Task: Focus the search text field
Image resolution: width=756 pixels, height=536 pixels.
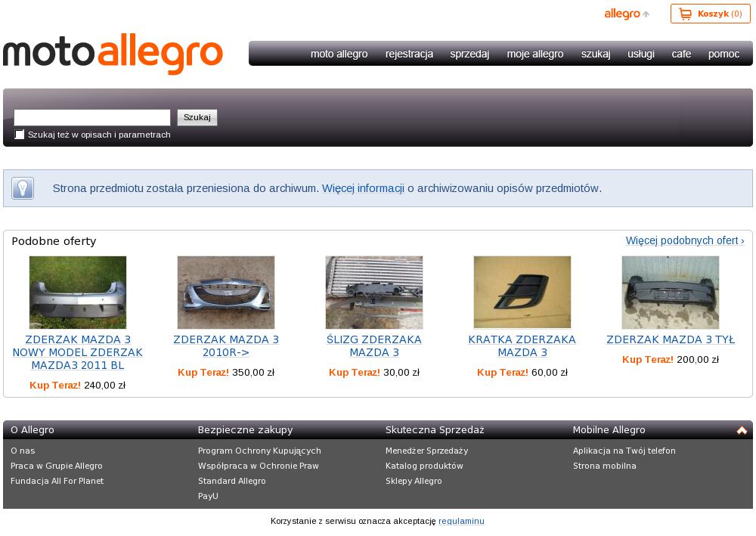Action: pos(92,117)
